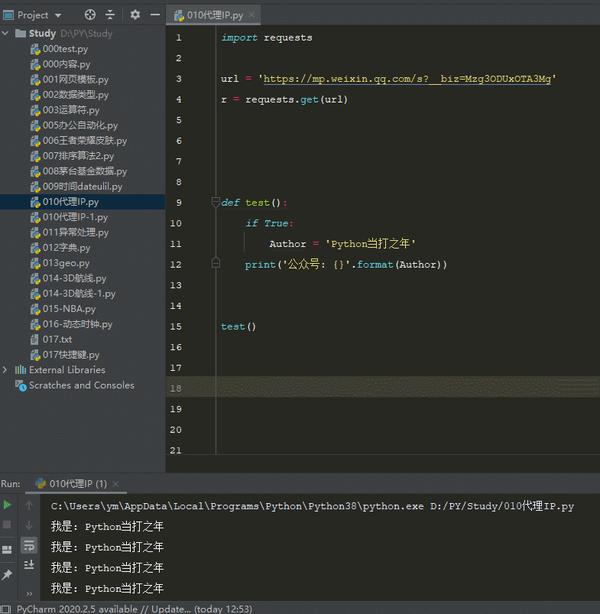
Task: Open Project panel settings gear
Action: (135, 15)
